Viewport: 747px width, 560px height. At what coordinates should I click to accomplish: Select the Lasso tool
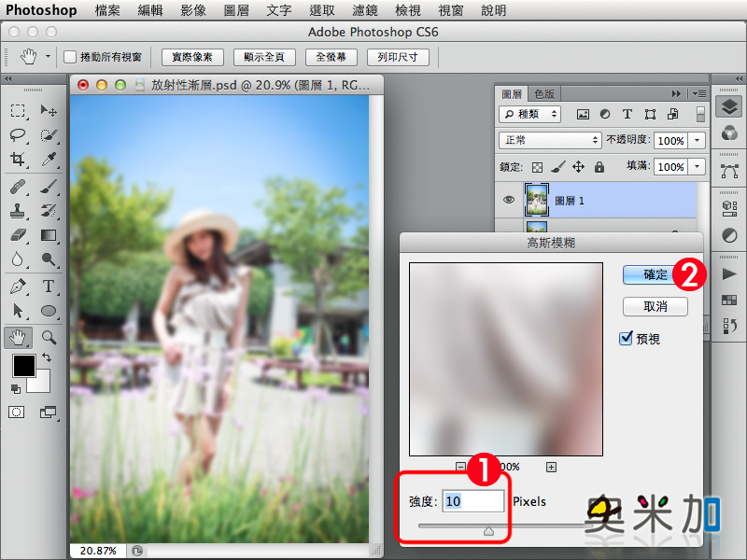coord(18,135)
